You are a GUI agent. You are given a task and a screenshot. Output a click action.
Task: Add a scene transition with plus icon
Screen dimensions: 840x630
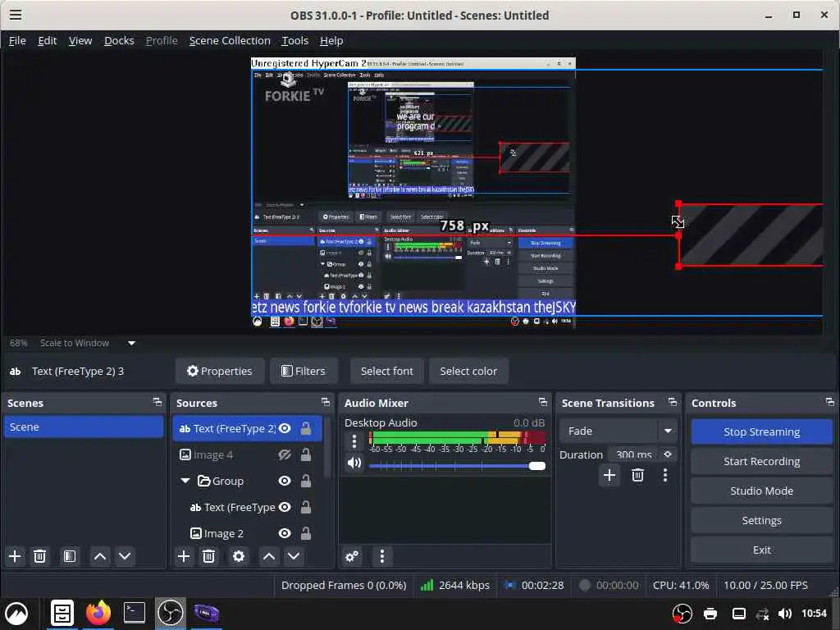click(609, 475)
